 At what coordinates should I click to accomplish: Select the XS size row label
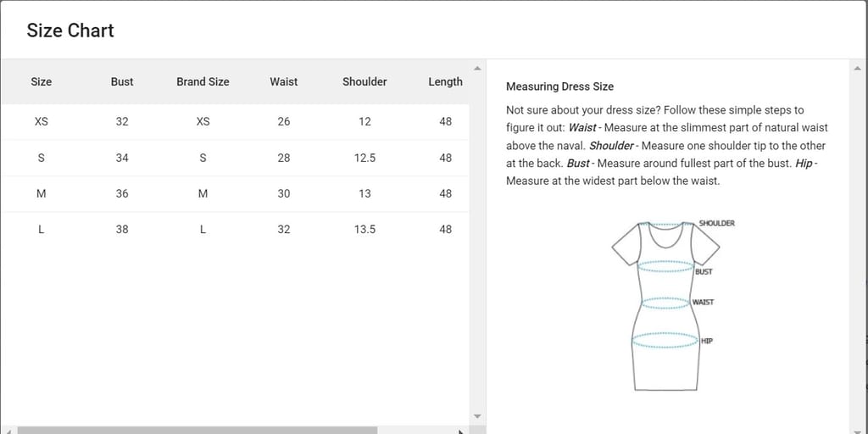click(x=41, y=121)
